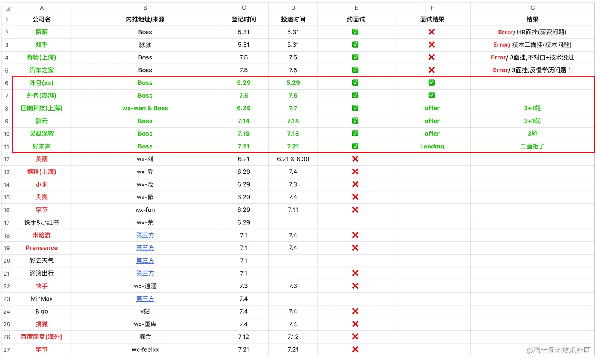Open 第三方 link in Prensence row

point(145,248)
